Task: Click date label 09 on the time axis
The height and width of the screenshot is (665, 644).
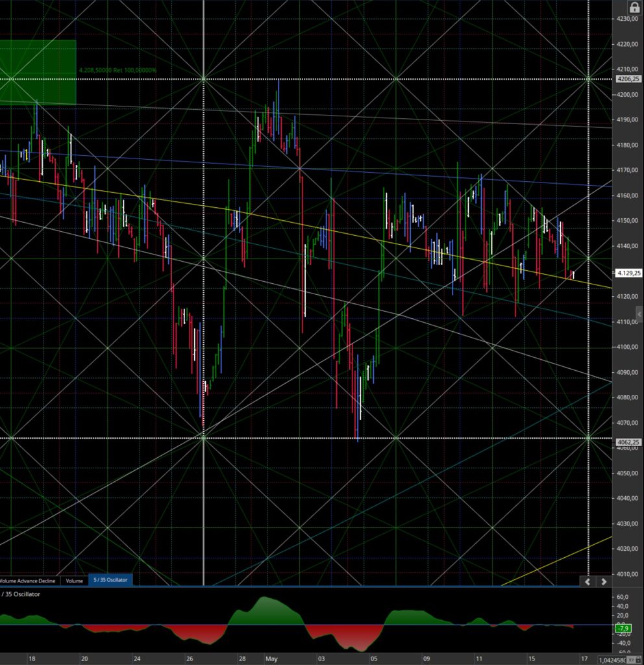Action: 426,659
